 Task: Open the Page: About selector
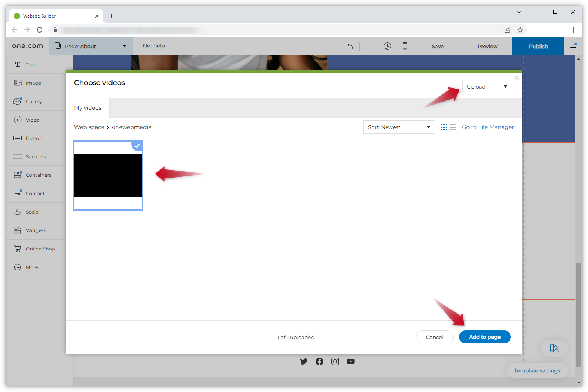(x=91, y=46)
